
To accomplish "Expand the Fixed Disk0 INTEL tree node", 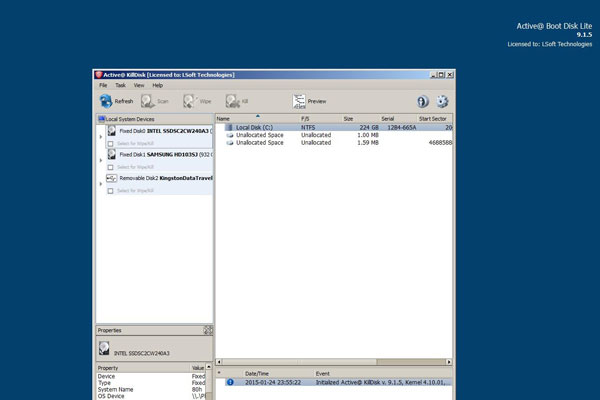I will pos(101,137).
